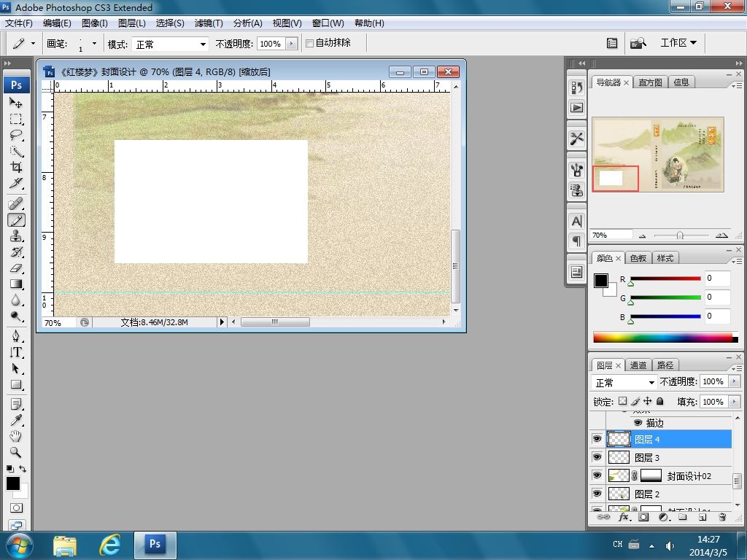Open the 滤镜(T) menu
The width and height of the screenshot is (747, 560).
point(209,23)
